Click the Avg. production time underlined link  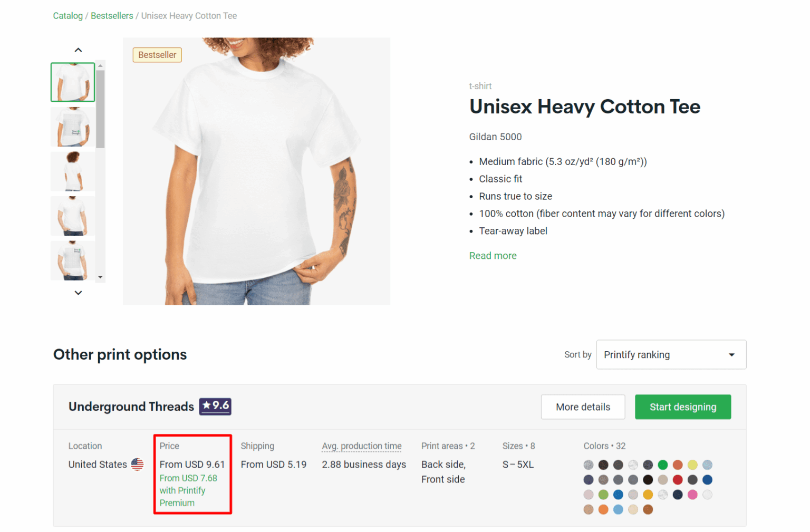pyautogui.click(x=361, y=446)
